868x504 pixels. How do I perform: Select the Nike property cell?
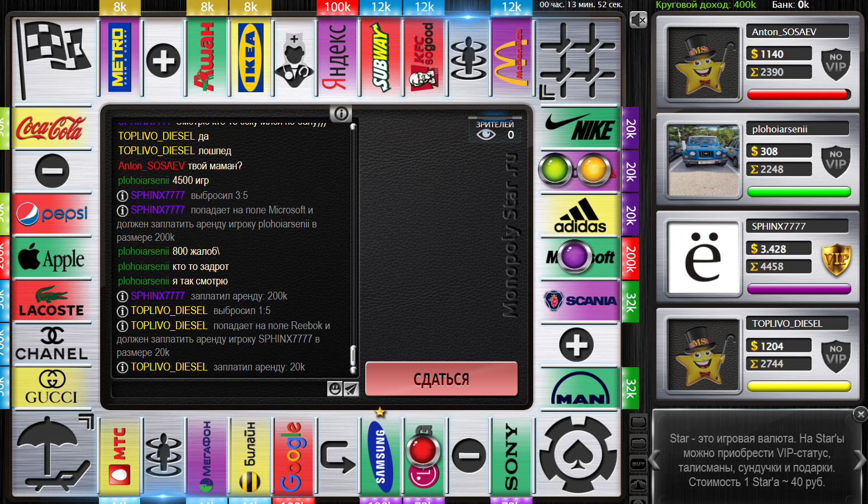coord(580,128)
